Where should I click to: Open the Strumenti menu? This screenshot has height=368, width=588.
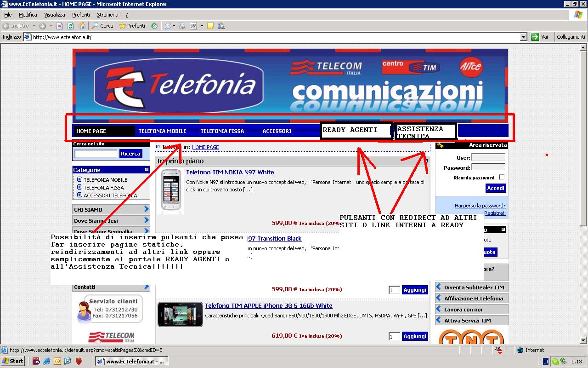pyautogui.click(x=107, y=15)
